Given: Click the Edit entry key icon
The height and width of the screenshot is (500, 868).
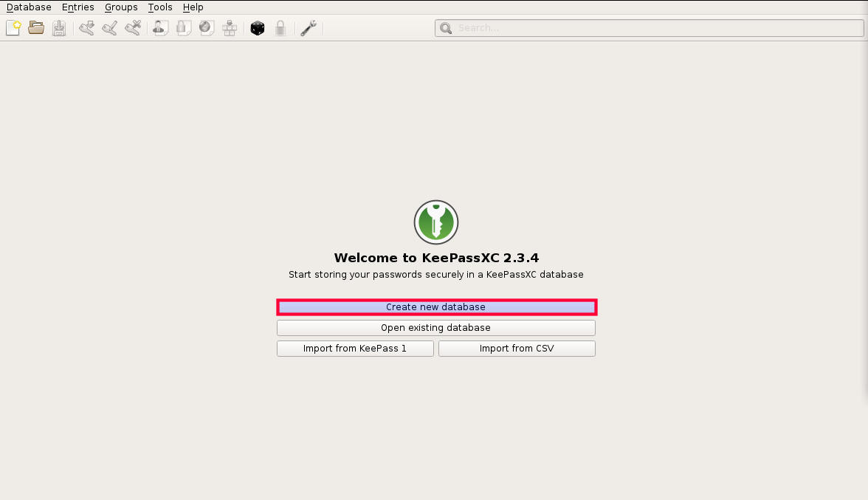Looking at the screenshot, I should [x=109, y=28].
